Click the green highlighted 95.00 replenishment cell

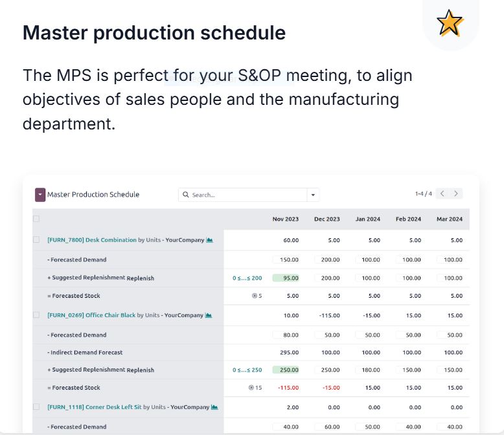pyautogui.click(x=286, y=278)
